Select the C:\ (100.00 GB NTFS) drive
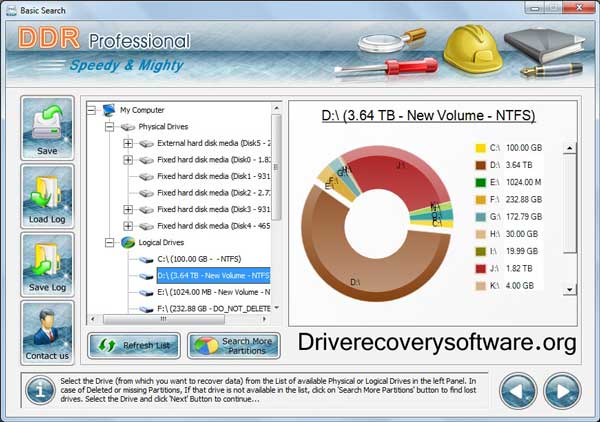This screenshot has height=422, width=600. 199,259
